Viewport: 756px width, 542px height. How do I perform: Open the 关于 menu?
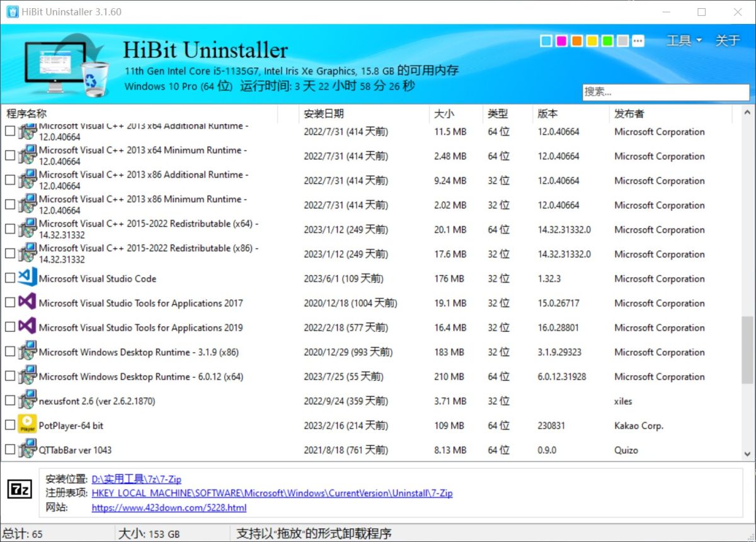[728, 41]
